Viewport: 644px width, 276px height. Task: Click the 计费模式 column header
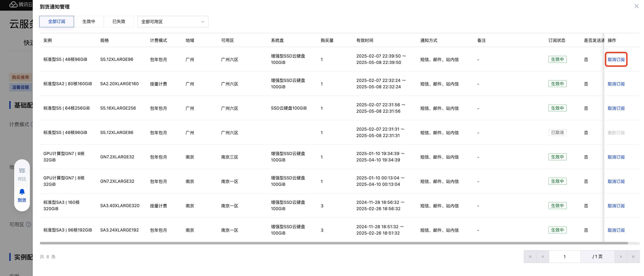(158, 40)
